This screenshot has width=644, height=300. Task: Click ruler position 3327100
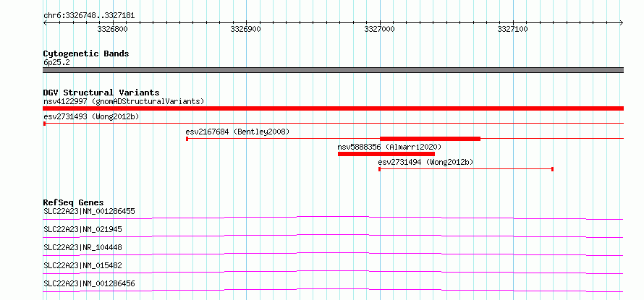coord(512,30)
